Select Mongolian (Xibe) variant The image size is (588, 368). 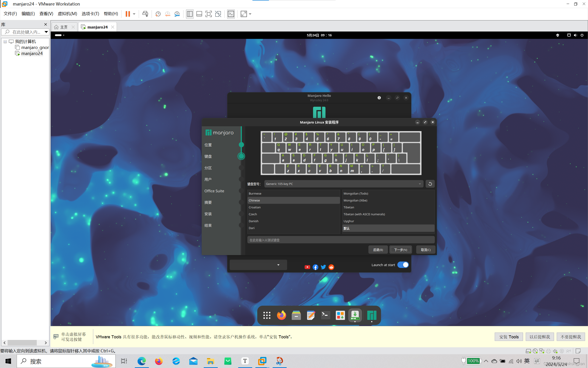click(388, 200)
